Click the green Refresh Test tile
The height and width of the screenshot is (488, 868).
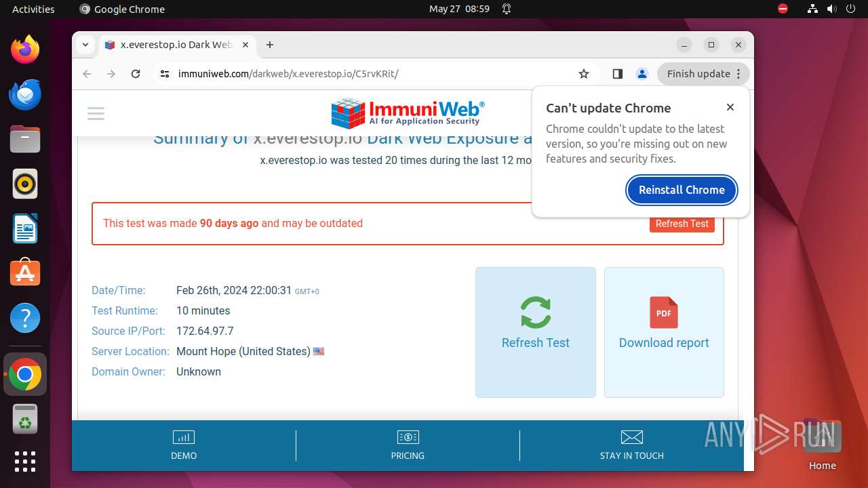[536, 332]
